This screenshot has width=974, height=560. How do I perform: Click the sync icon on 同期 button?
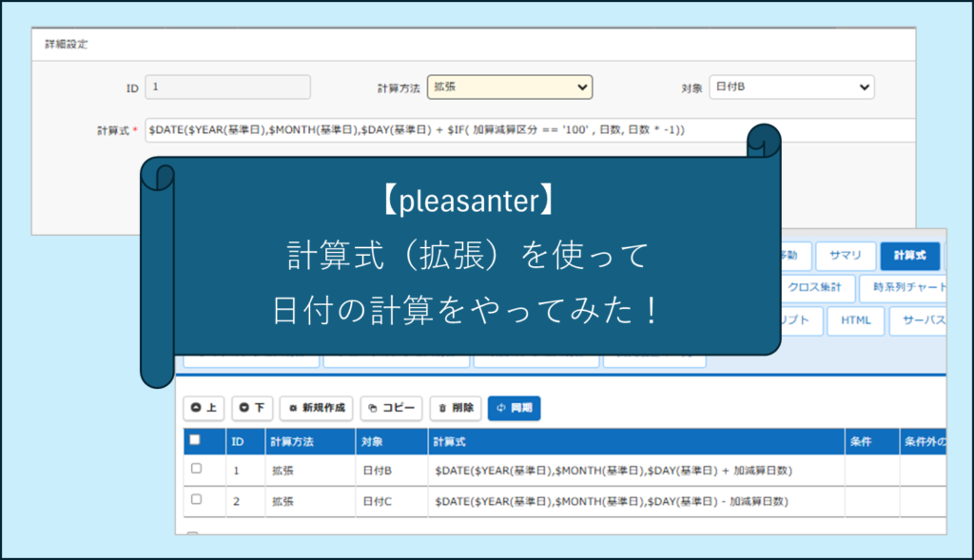click(501, 408)
